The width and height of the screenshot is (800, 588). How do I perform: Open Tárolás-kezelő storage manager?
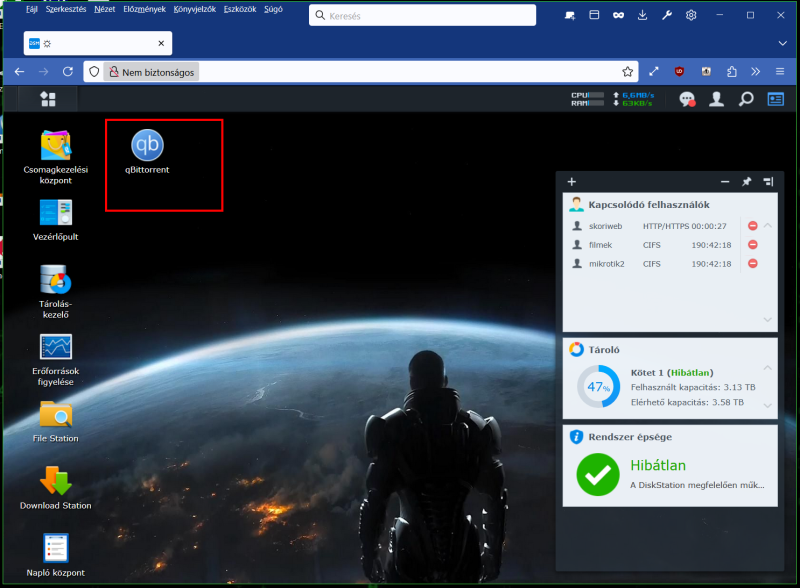click(56, 292)
